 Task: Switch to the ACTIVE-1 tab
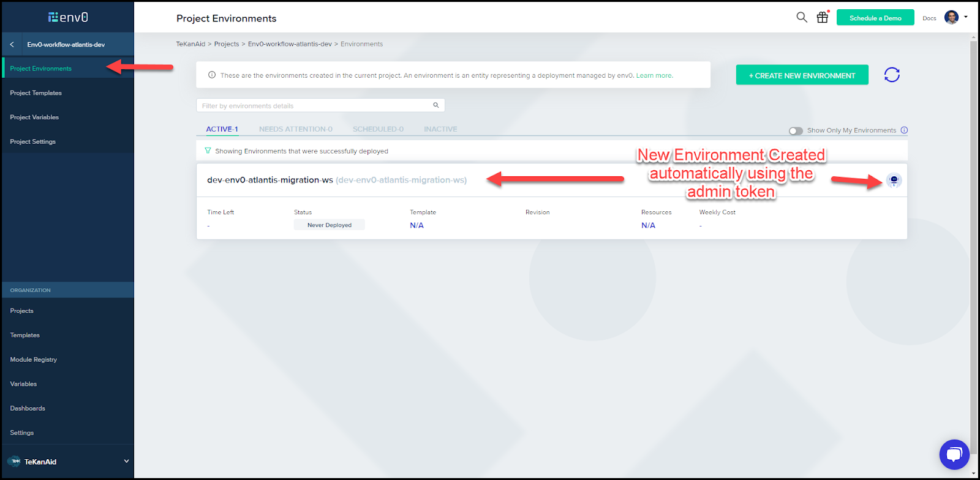click(222, 129)
